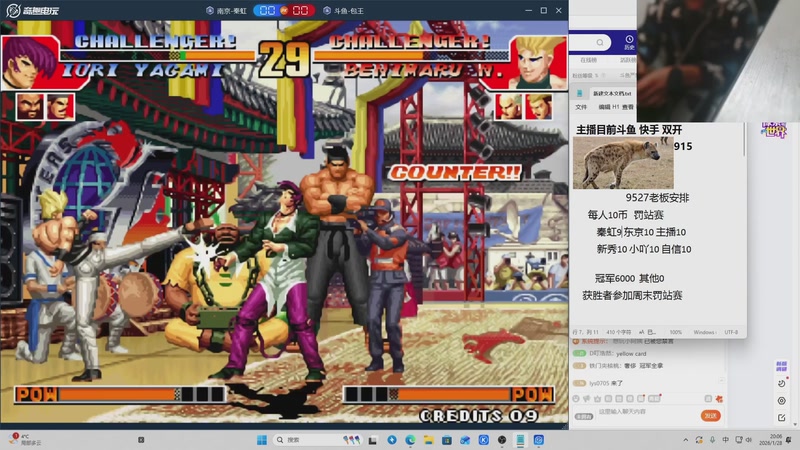This screenshot has height=450, width=800.
Task: Click the megaphone icon in chat toolbar
Action: coord(587,398)
